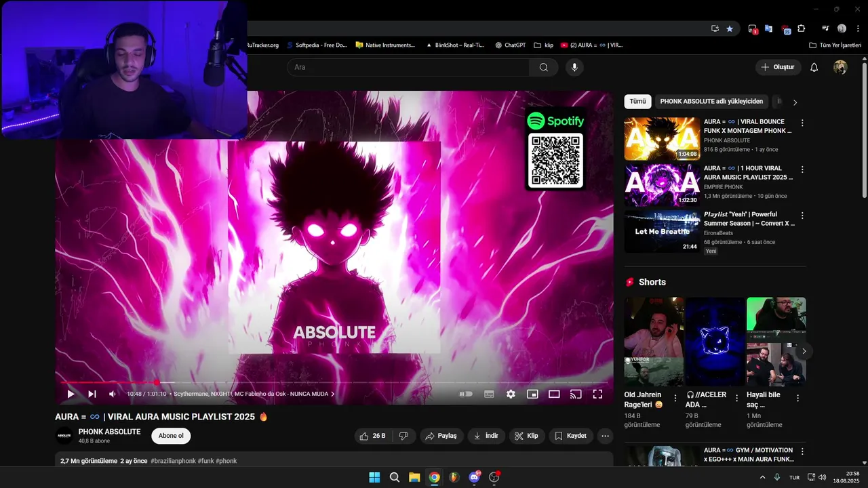Open Chrome extensions puzzle icon
868x488 pixels.
pyautogui.click(x=802, y=28)
